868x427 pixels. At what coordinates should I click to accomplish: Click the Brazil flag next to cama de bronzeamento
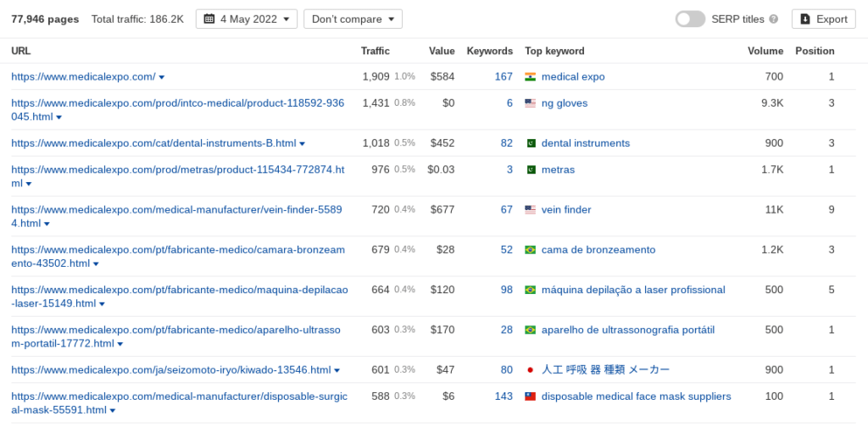pos(531,250)
